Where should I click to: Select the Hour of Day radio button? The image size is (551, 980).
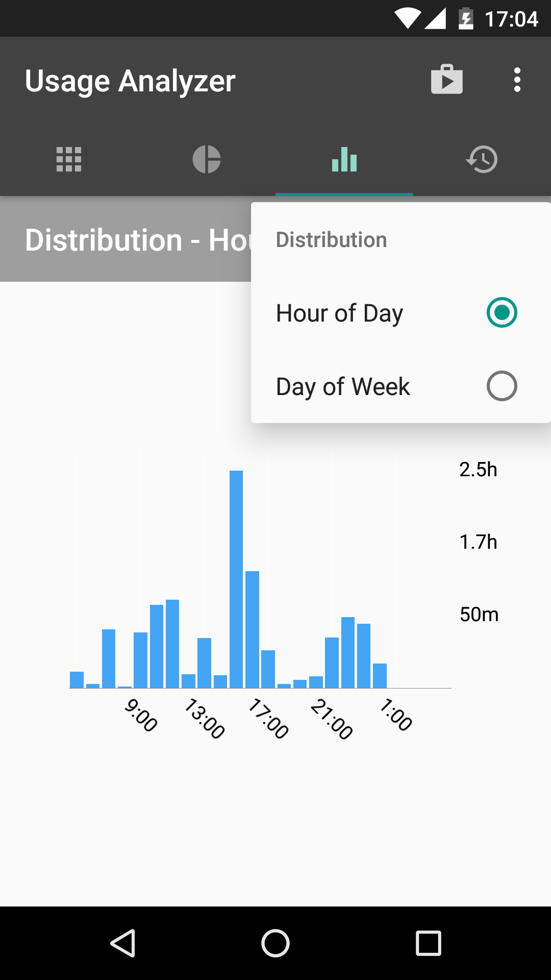(x=502, y=312)
